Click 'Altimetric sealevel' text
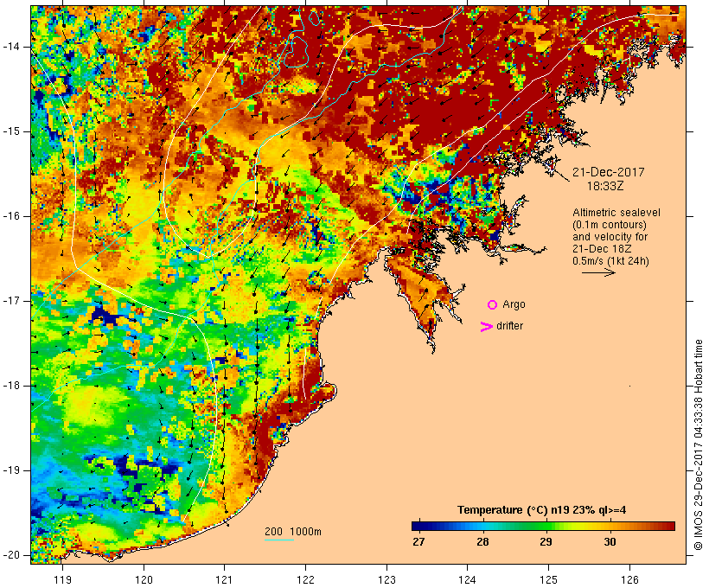 point(616,213)
